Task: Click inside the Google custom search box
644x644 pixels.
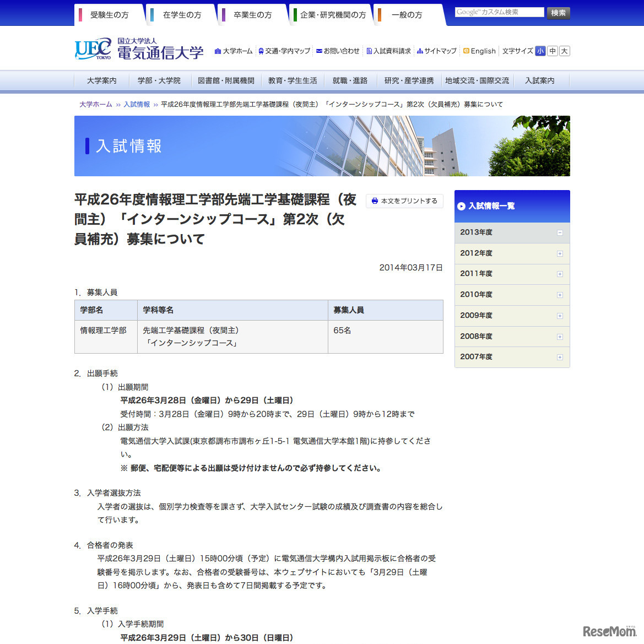Action: click(x=497, y=12)
